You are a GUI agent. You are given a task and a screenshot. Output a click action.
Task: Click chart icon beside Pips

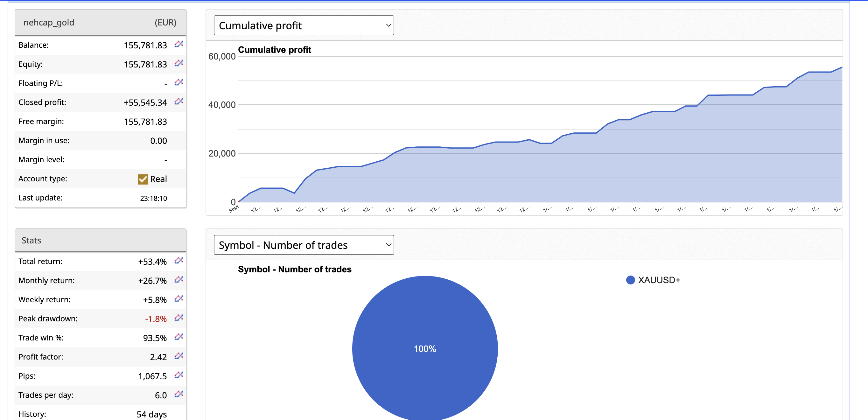click(178, 375)
